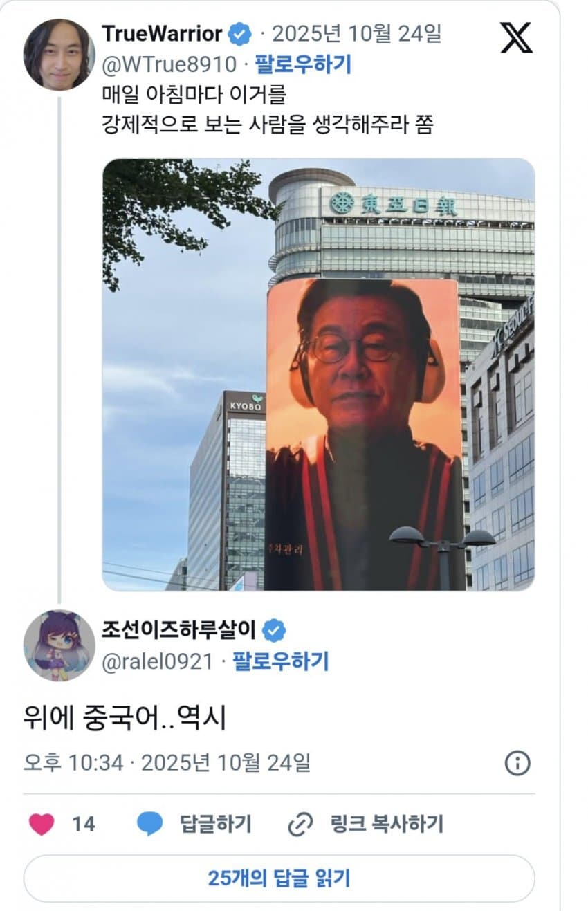Open the X logo icon
Image resolution: width=588 pixels, height=911 pixels.
516,37
